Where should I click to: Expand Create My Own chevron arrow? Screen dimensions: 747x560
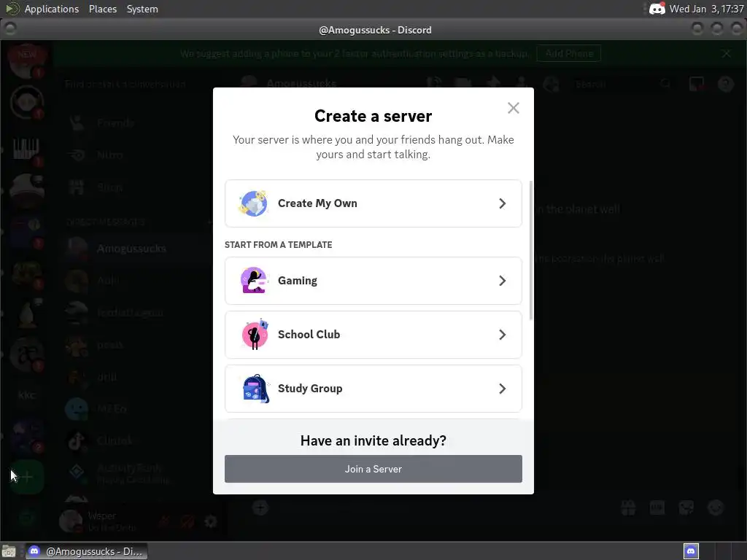502,204
